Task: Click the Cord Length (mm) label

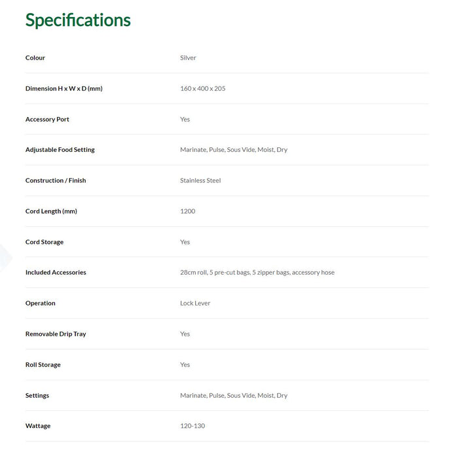Action: (x=51, y=211)
